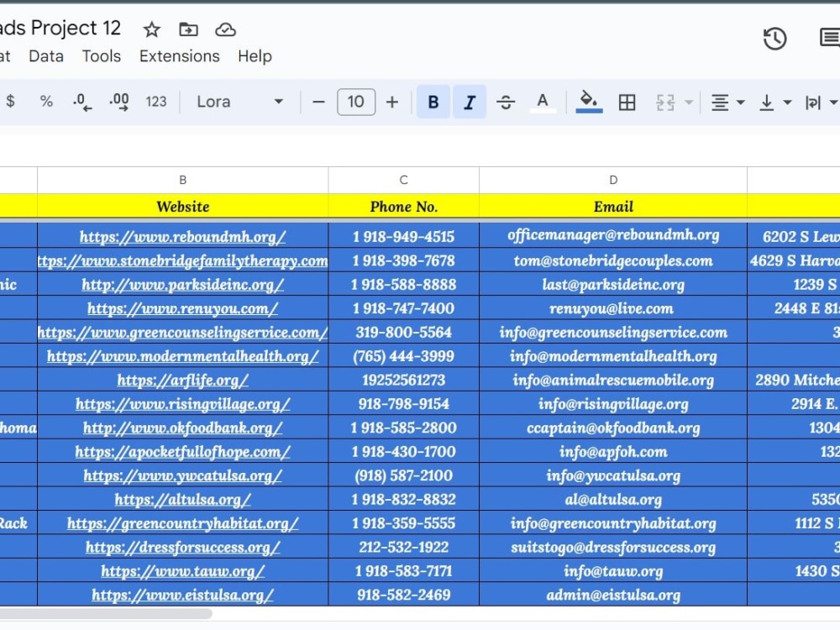The height and width of the screenshot is (630, 840).
Task: Open version history
Action: click(x=774, y=38)
